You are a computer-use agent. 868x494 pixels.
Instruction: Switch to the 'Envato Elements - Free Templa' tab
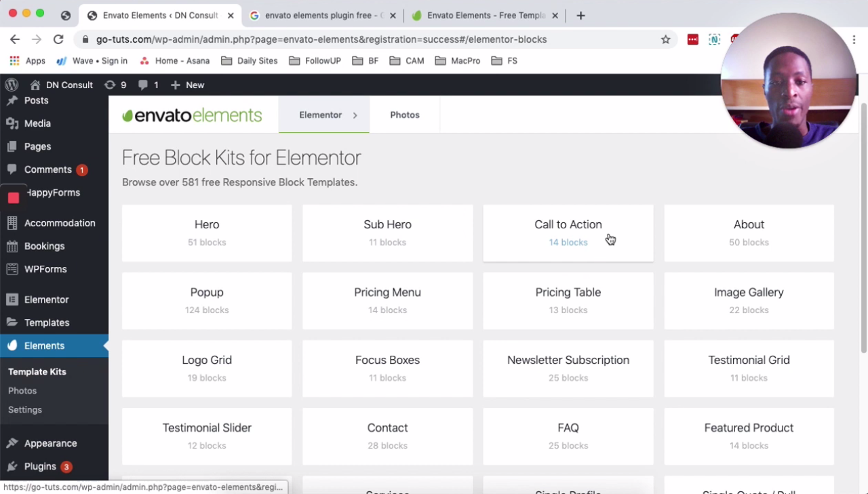486,15
